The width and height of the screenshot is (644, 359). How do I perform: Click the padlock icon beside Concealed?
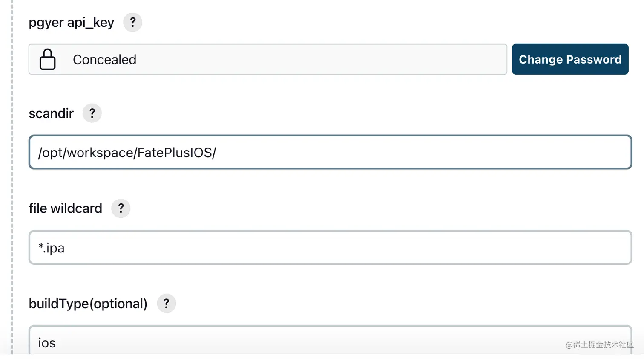(47, 59)
